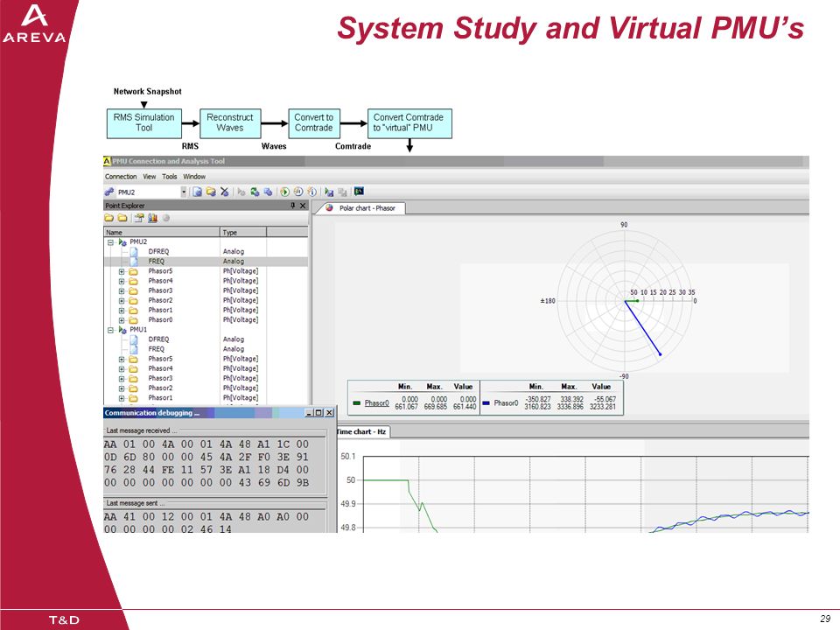Click the PMU1 node icon in tree
840x630 pixels.
coord(122,330)
